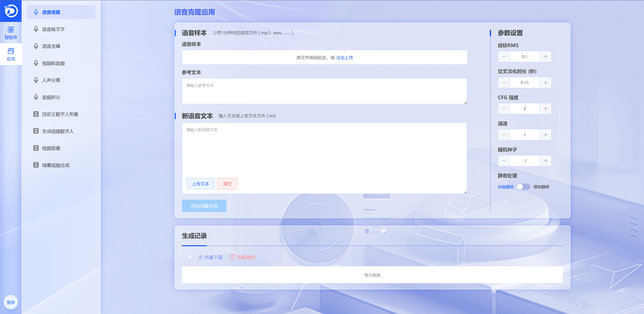Toggle the 静音处理 silence switch

[x=523, y=187]
